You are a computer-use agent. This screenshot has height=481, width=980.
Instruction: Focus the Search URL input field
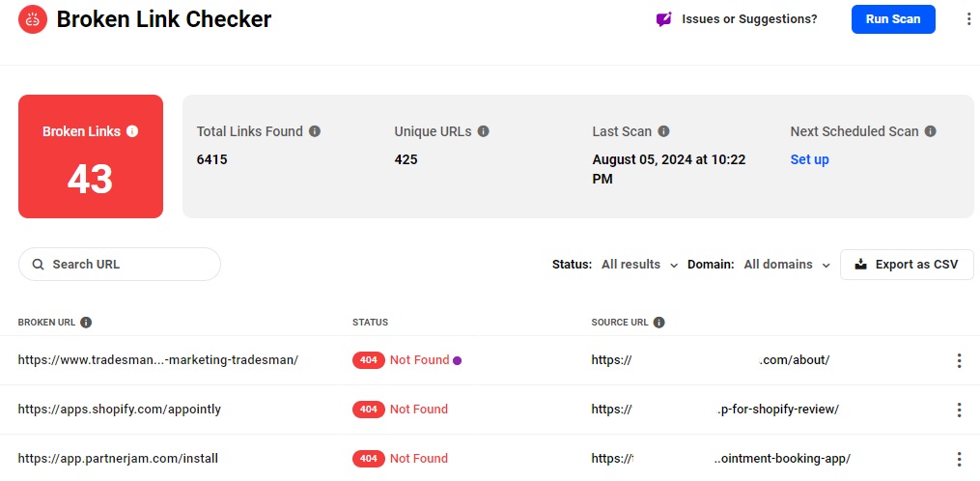pos(120,265)
